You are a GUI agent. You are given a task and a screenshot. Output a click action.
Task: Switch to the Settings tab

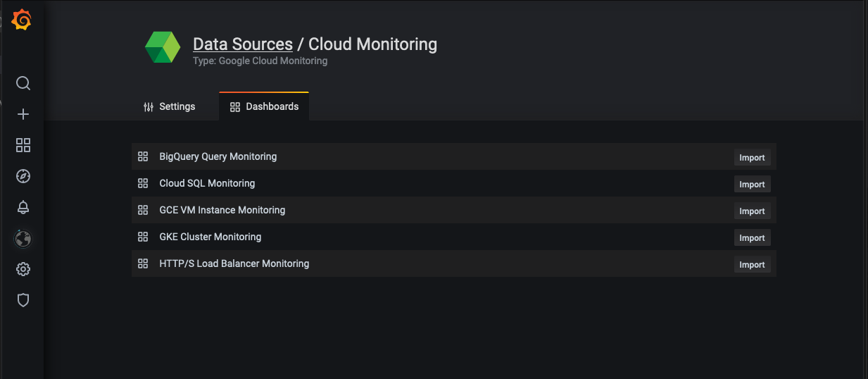[169, 106]
